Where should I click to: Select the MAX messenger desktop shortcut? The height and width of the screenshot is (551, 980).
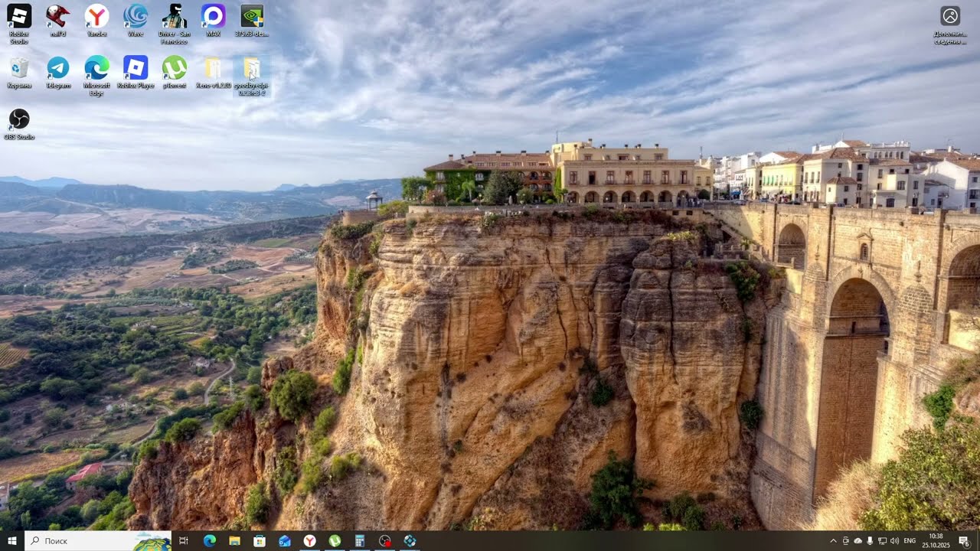click(214, 21)
